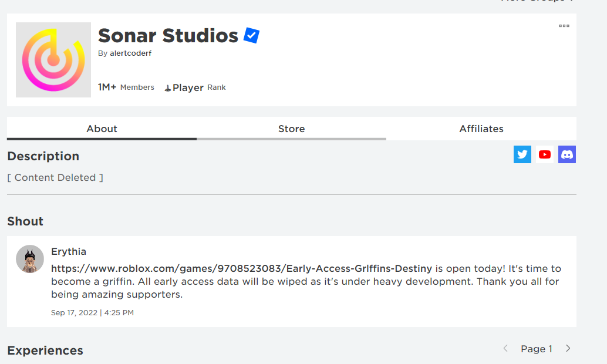This screenshot has height=364, width=607.
Task: Click the shout timestamp Sep 17, 2022
Action: (92, 313)
